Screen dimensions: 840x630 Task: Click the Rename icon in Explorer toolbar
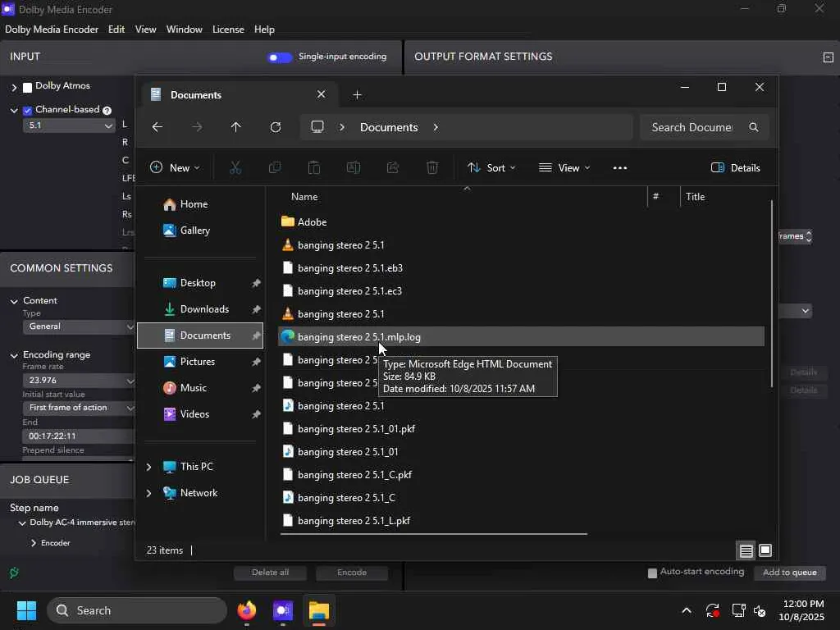354,167
